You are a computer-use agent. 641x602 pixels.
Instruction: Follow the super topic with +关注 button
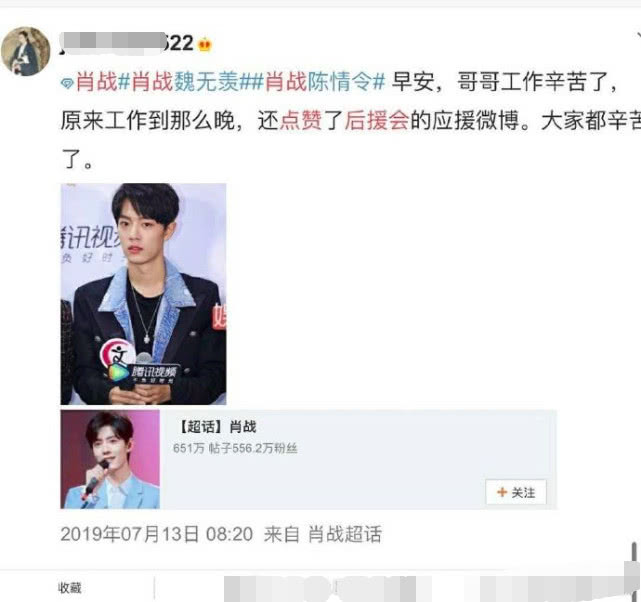[x=516, y=492]
